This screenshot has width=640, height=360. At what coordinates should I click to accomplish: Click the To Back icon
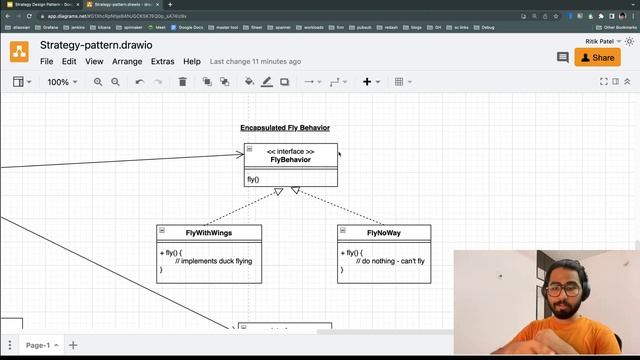[224, 82]
